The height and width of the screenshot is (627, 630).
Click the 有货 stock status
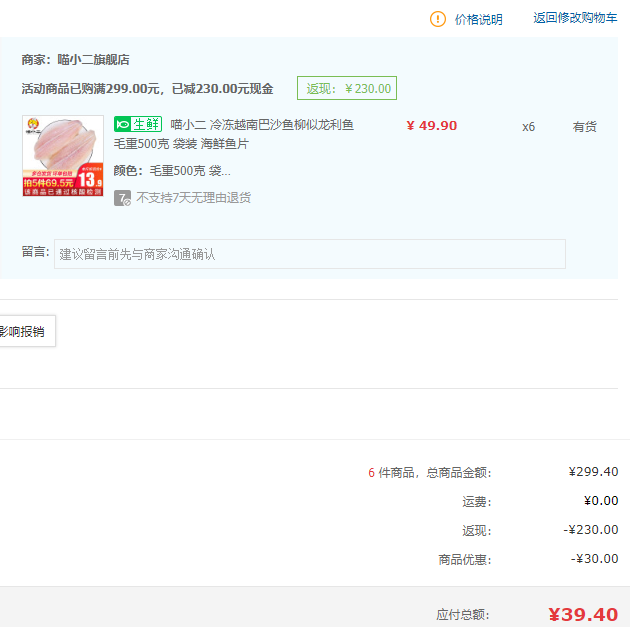click(x=584, y=127)
